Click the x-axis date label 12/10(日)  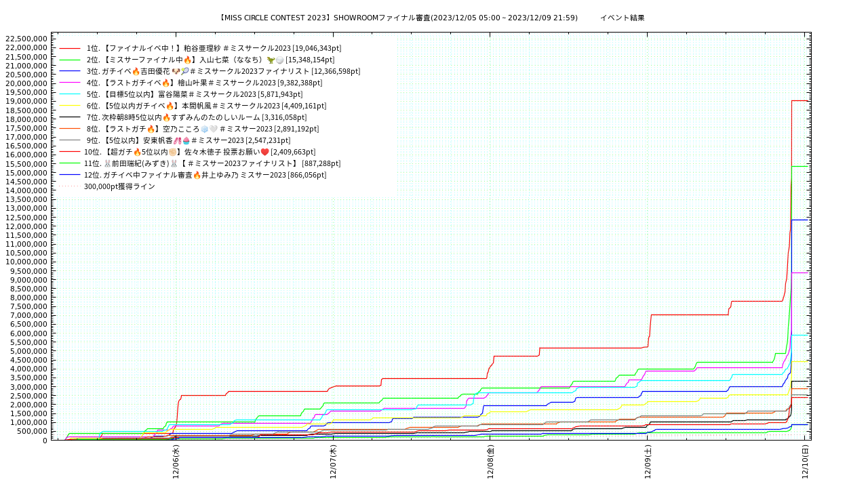(805, 462)
